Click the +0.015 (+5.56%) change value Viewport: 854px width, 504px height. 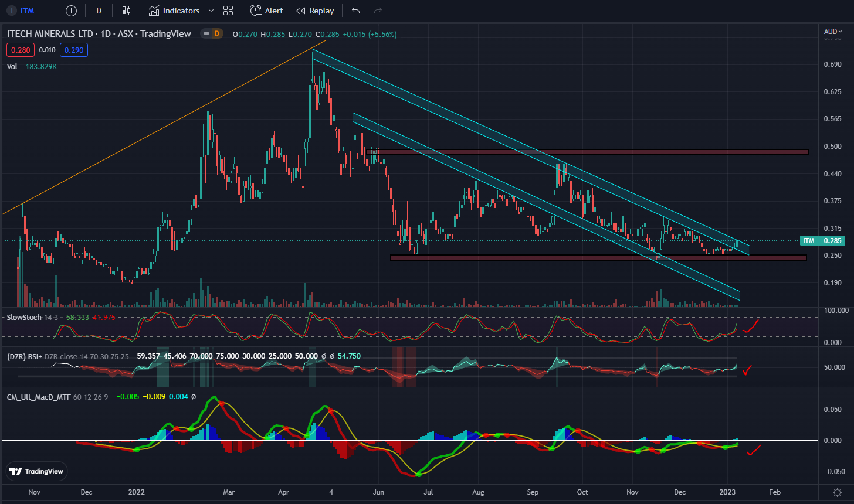[x=369, y=35]
